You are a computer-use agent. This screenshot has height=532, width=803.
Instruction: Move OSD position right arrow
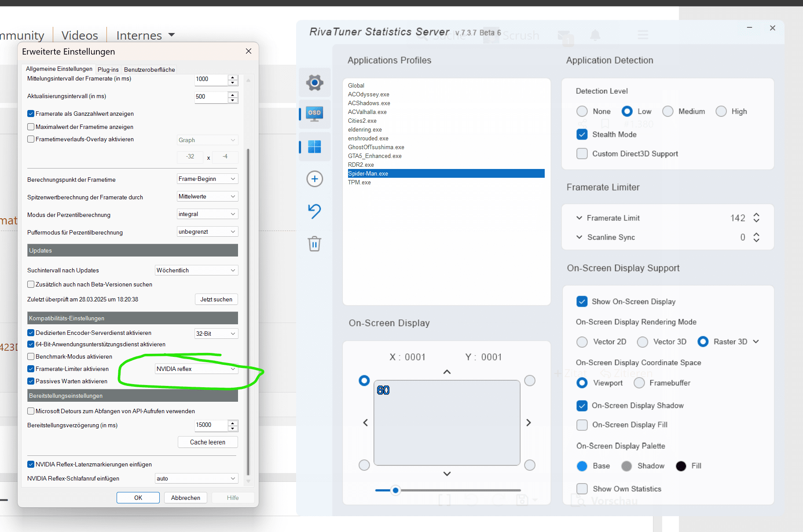tap(529, 422)
